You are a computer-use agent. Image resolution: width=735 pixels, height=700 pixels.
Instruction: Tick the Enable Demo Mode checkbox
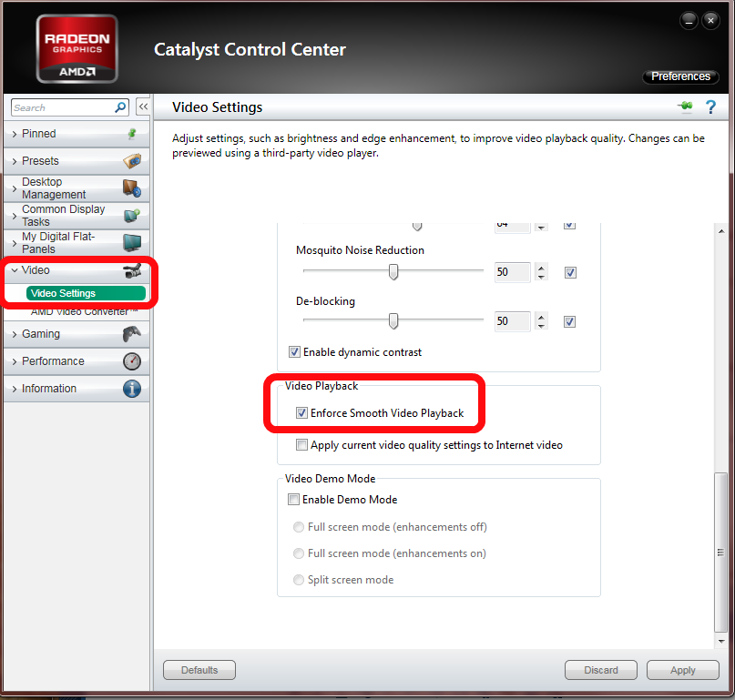pos(293,499)
